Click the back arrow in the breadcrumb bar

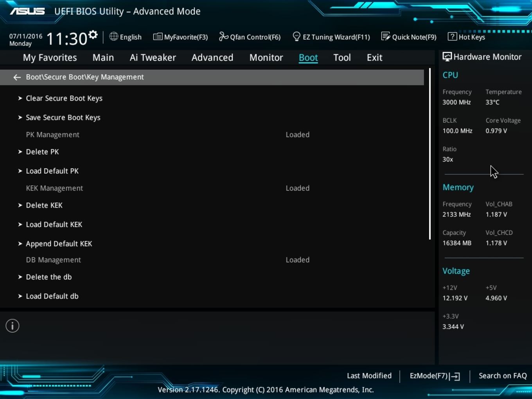[x=17, y=77]
